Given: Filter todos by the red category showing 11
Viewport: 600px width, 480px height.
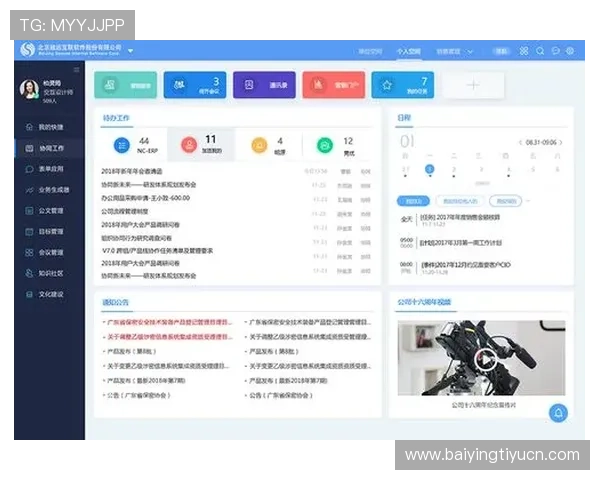Looking at the screenshot, I should (x=201, y=145).
